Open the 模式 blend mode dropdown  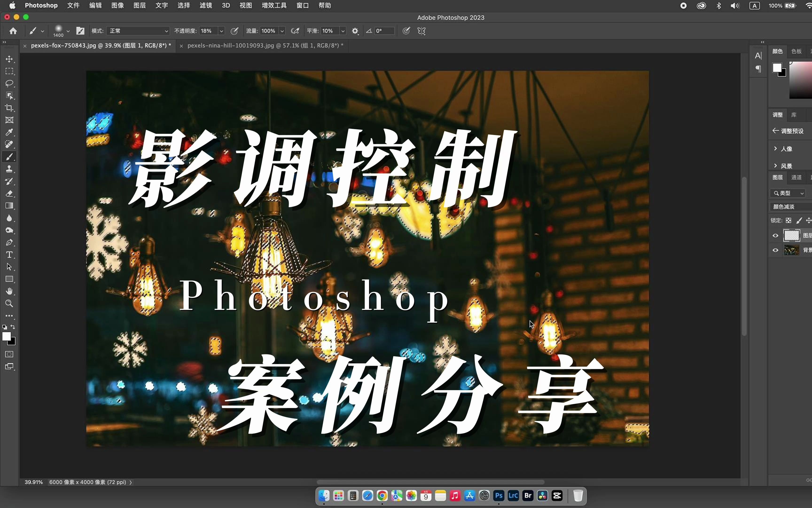pos(138,31)
